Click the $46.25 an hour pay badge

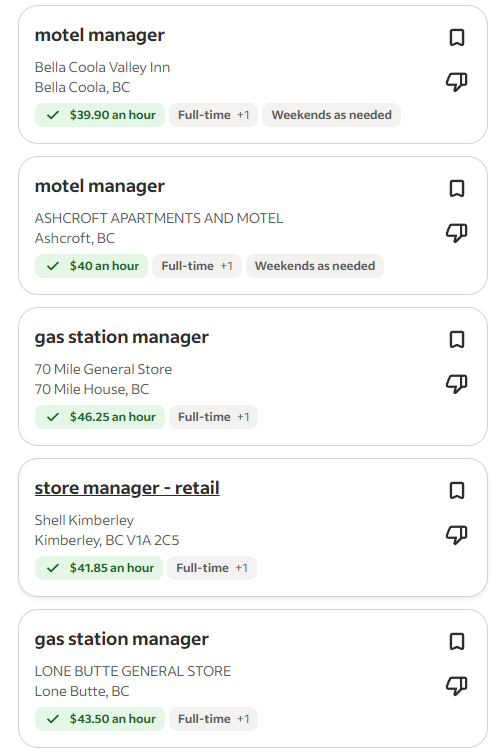tap(100, 417)
